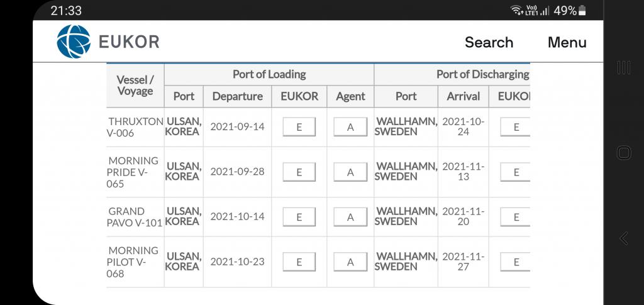Open the Menu option in header
Screen dimensions: 644x305
tap(567, 42)
